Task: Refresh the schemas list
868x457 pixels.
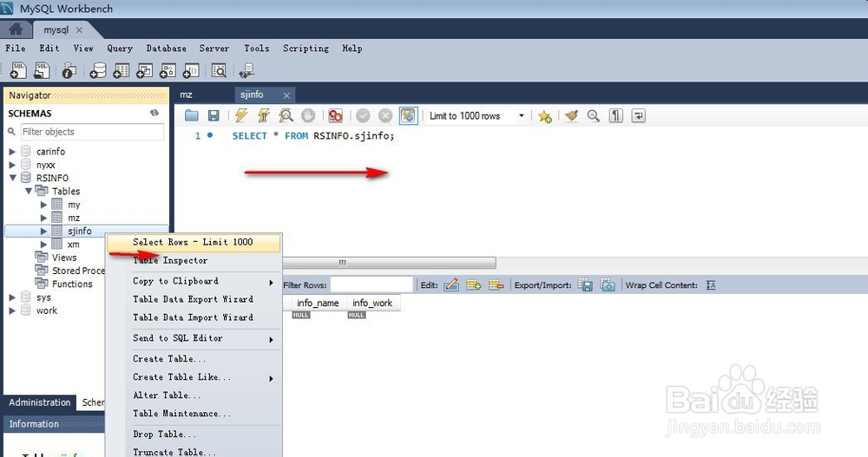Action: tap(155, 113)
